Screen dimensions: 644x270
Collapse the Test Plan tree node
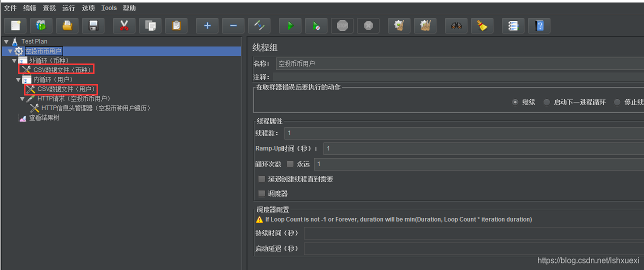point(6,41)
